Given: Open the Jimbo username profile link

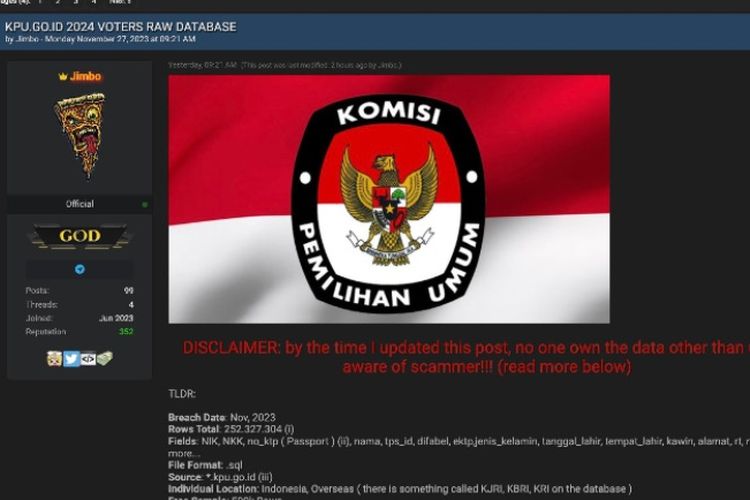Looking at the screenshot, I should click(x=86, y=77).
